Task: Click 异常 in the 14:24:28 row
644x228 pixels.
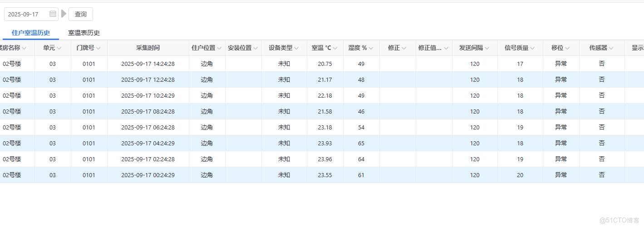Action: click(x=561, y=64)
